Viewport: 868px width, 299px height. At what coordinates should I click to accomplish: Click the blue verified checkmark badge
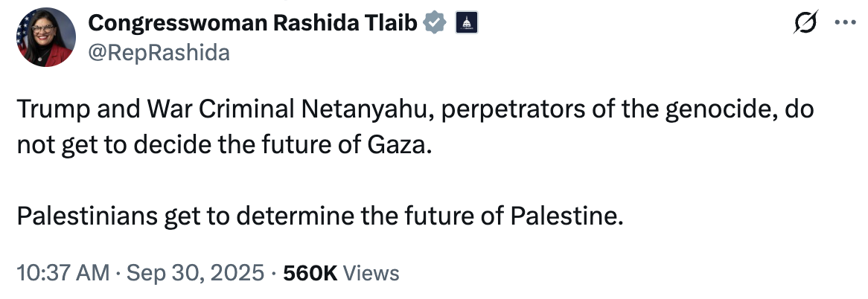click(435, 23)
